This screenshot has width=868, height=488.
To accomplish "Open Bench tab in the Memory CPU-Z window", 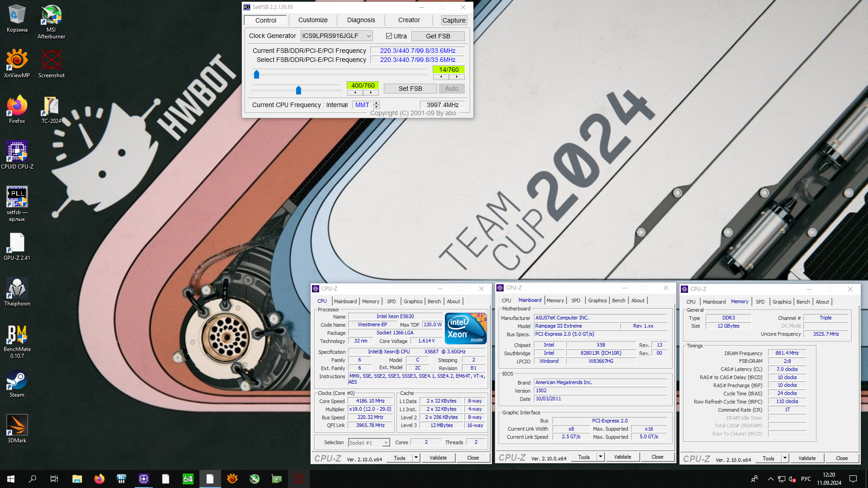I will (x=803, y=302).
